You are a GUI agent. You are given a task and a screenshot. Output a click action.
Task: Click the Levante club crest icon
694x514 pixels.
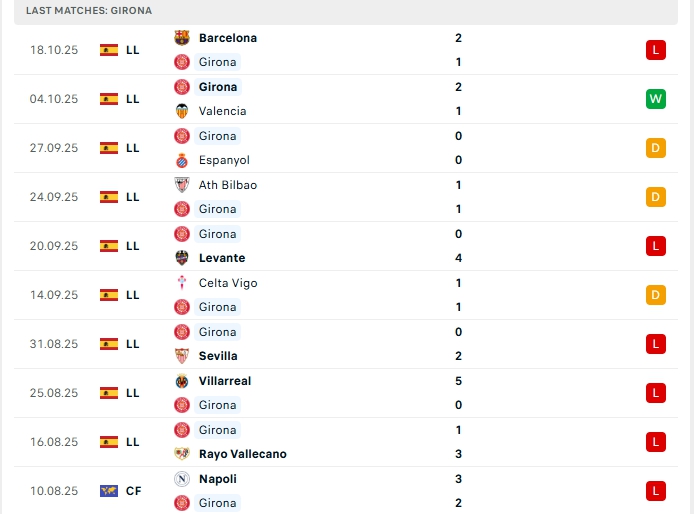(x=182, y=258)
